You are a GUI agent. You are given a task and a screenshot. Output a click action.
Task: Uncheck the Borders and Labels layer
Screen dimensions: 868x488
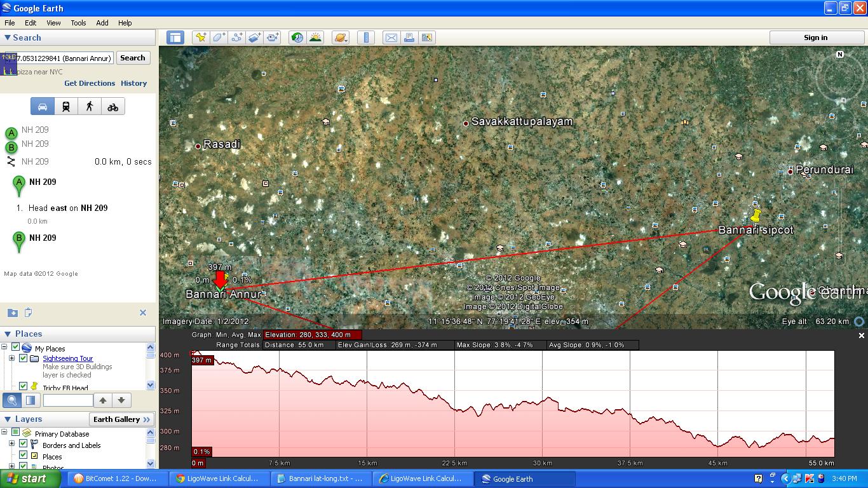click(x=23, y=444)
